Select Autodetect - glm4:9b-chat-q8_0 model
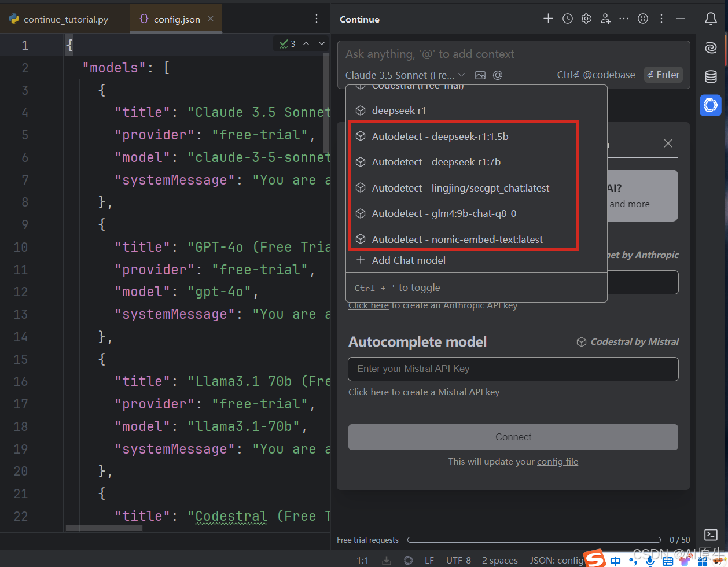 [476, 213]
